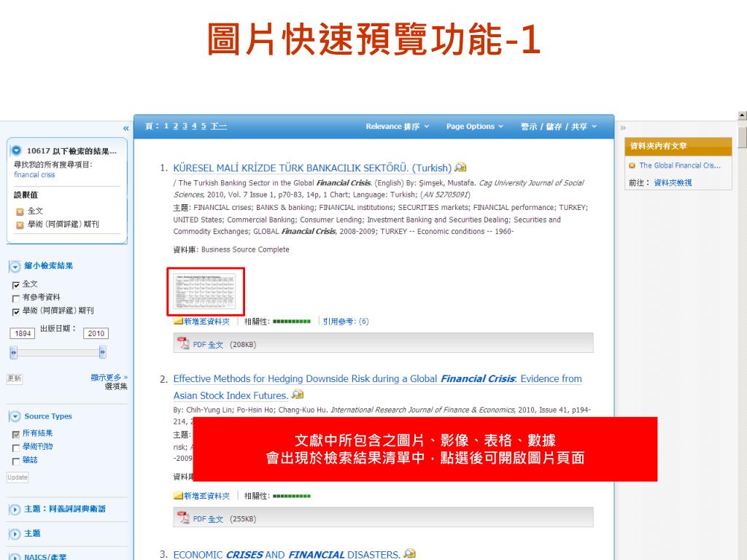Go to results page 2
747x560 pixels.
pyautogui.click(x=176, y=126)
